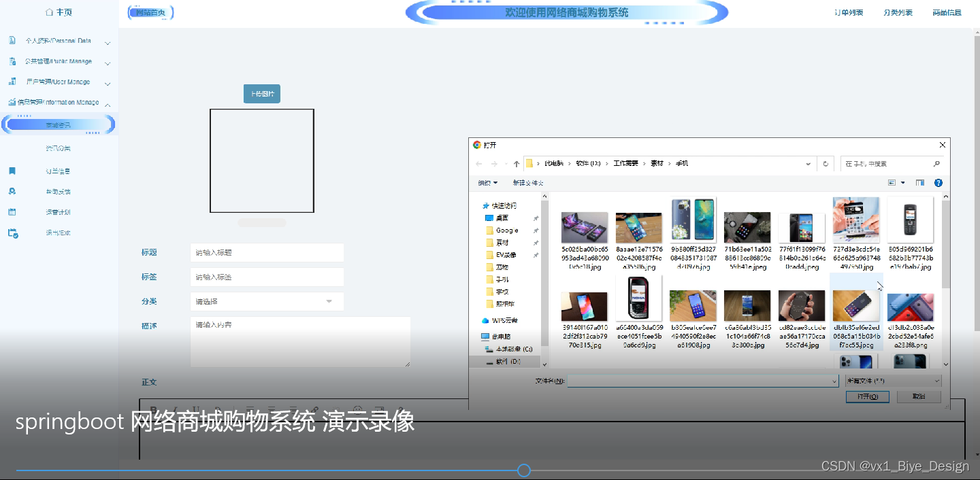This screenshot has height=480, width=980.
Task: Expand the Public Manage menu chevron
Action: tap(108, 63)
